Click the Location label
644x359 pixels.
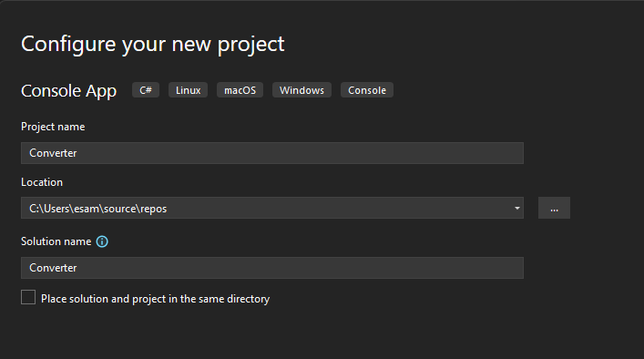point(42,182)
